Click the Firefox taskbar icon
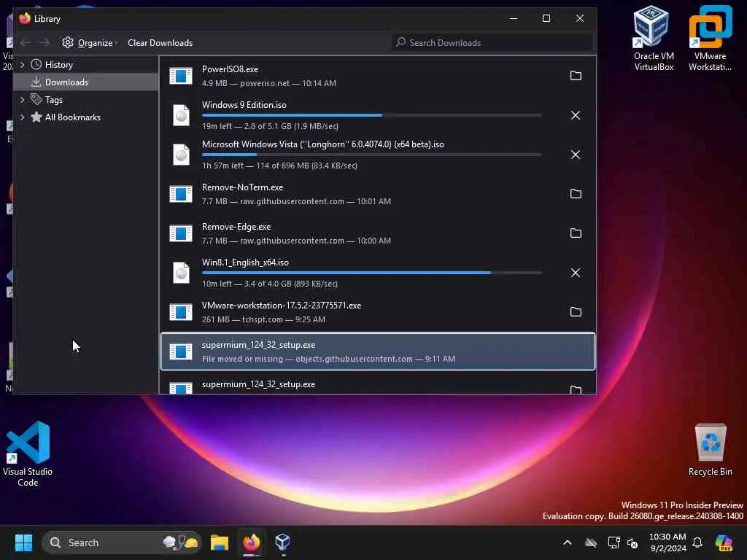 [252, 542]
